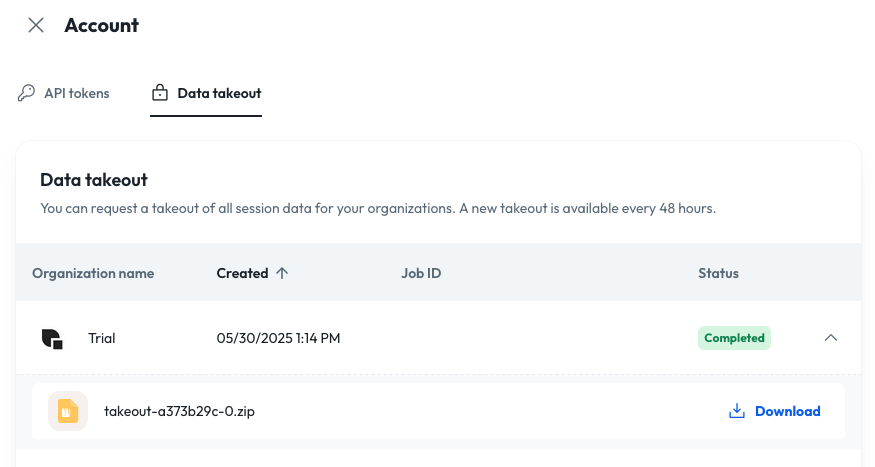Screen dimensions: 875x467
Task: Click the Status column header
Action: click(x=718, y=273)
